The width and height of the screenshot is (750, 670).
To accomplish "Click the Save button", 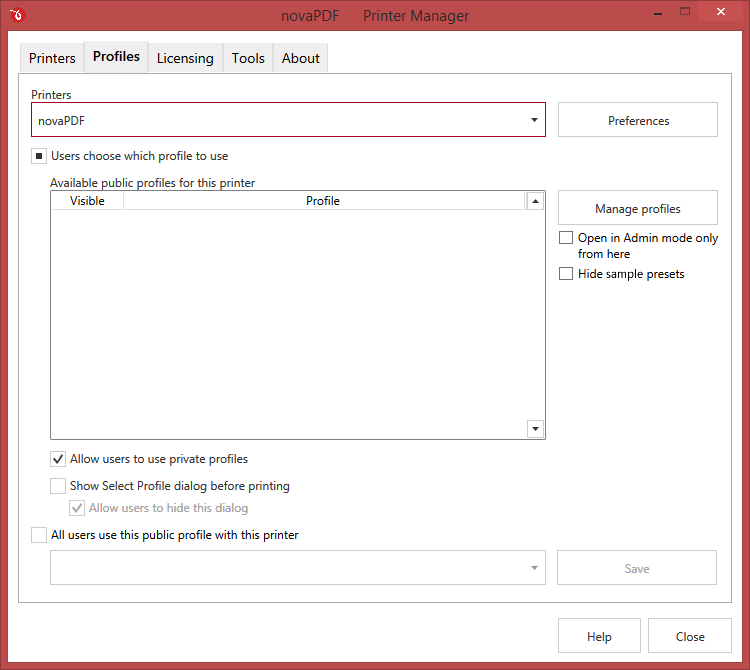I will click(x=637, y=568).
